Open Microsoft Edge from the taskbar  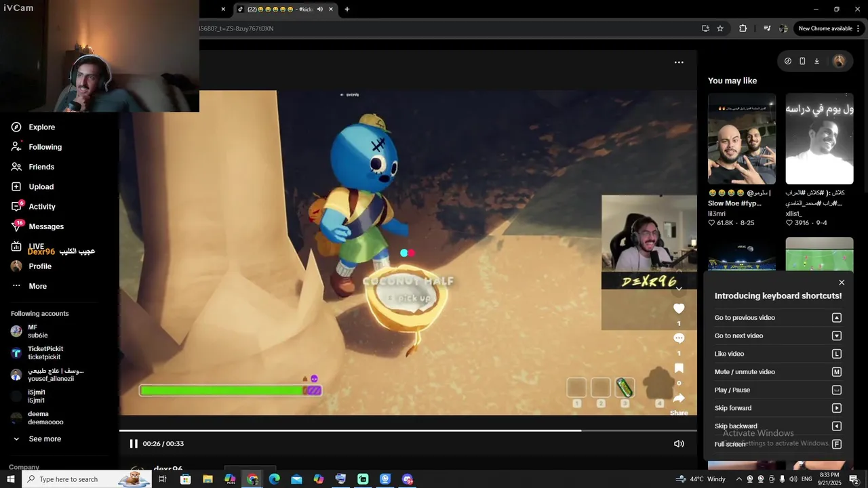275,479
